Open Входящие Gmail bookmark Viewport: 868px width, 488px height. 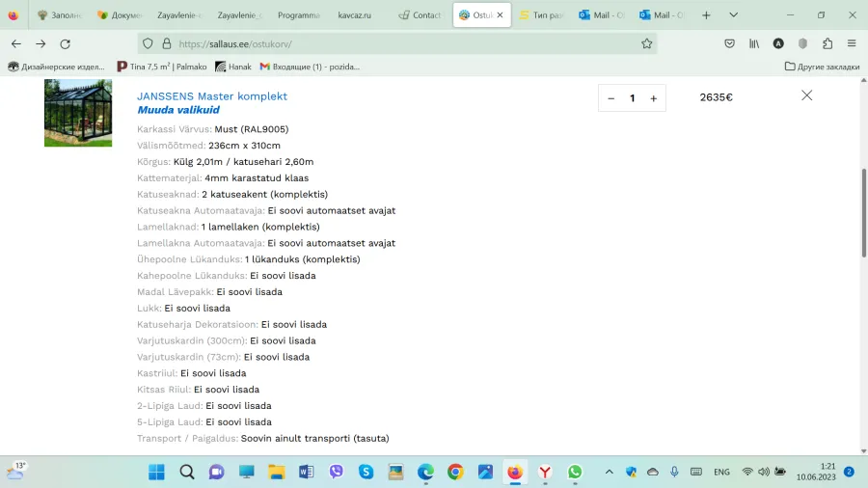click(x=310, y=67)
